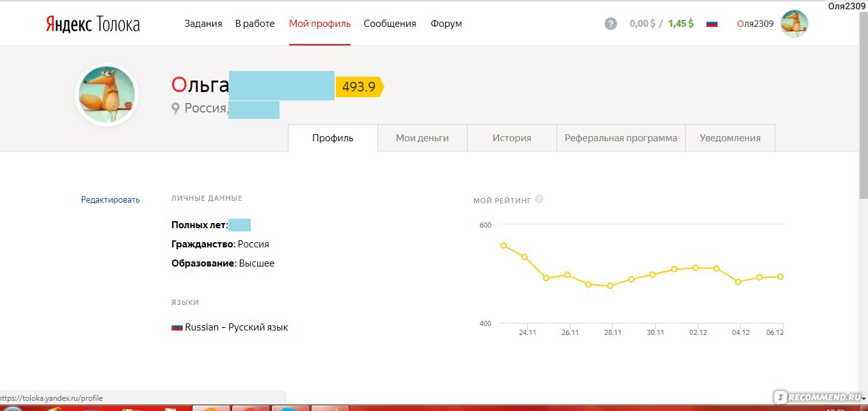Click the 02.12 date label on chart
This screenshot has width=868, height=411.
click(x=698, y=332)
